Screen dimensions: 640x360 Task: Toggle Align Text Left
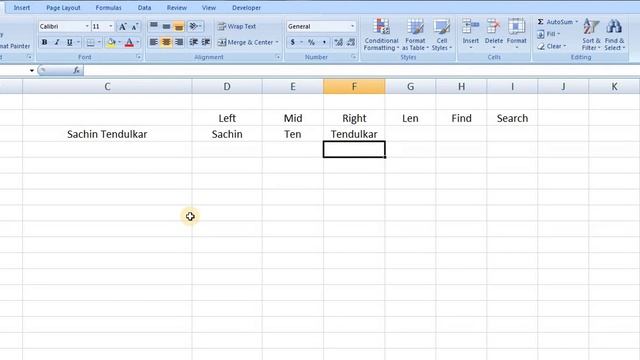click(x=154, y=42)
